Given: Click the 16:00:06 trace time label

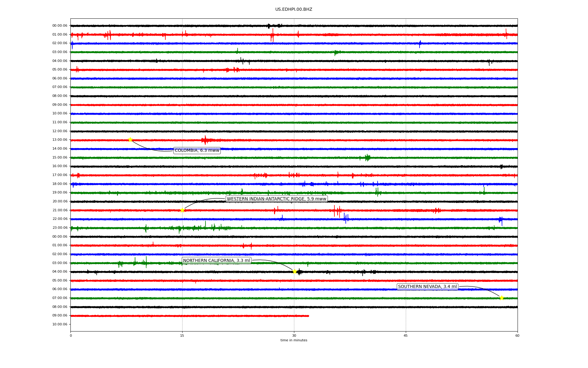Looking at the screenshot, I should [x=60, y=166].
